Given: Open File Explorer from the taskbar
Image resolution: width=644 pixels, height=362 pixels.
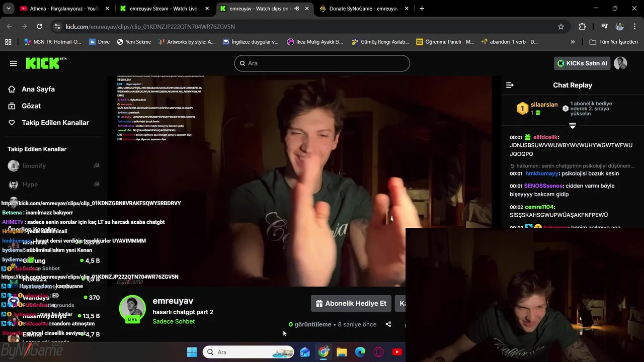Looking at the screenshot, I should pos(342,352).
